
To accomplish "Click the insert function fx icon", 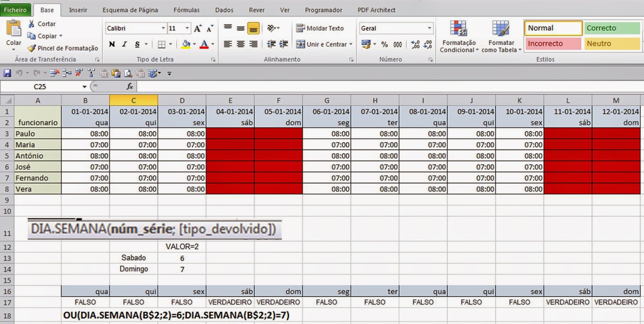I will pyautogui.click(x=130, y=86).
